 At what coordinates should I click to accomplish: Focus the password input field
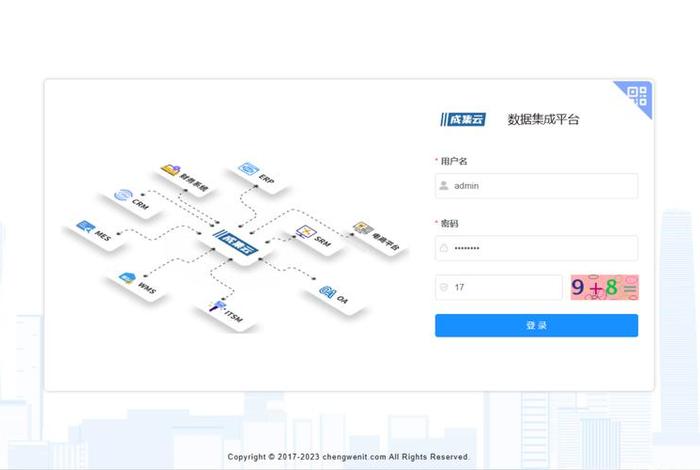pos(536,248)
